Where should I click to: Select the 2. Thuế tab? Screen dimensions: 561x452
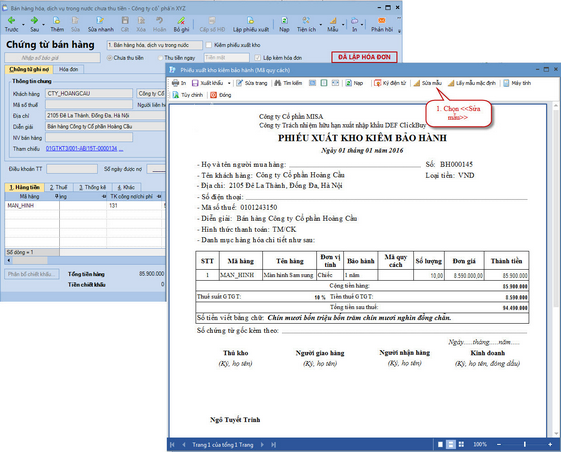pyautogui.click(x=58, y=187)
